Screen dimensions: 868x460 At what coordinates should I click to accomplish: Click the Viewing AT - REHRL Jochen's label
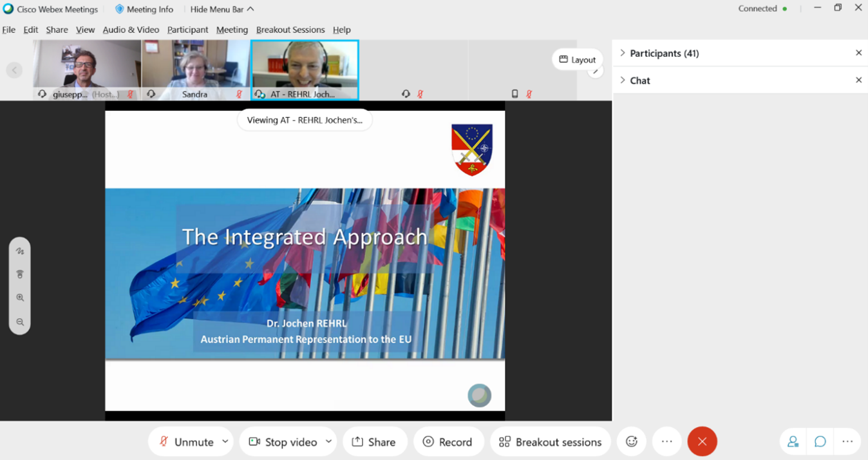pos(305,120)
